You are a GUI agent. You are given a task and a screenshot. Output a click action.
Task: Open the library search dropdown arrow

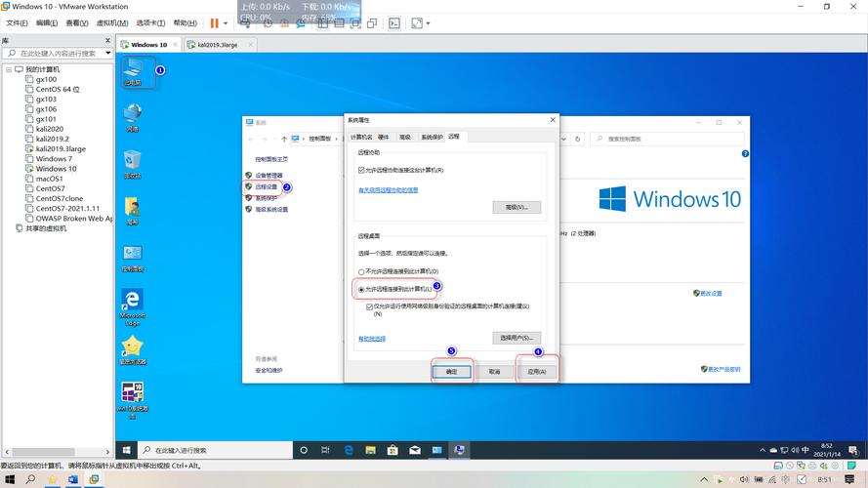click(x=108, y=53)
